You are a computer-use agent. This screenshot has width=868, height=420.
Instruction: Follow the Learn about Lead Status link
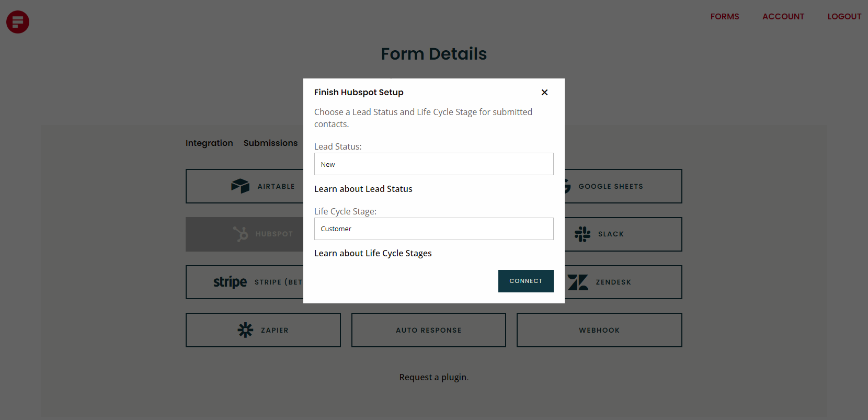click(x=363, y=189)
